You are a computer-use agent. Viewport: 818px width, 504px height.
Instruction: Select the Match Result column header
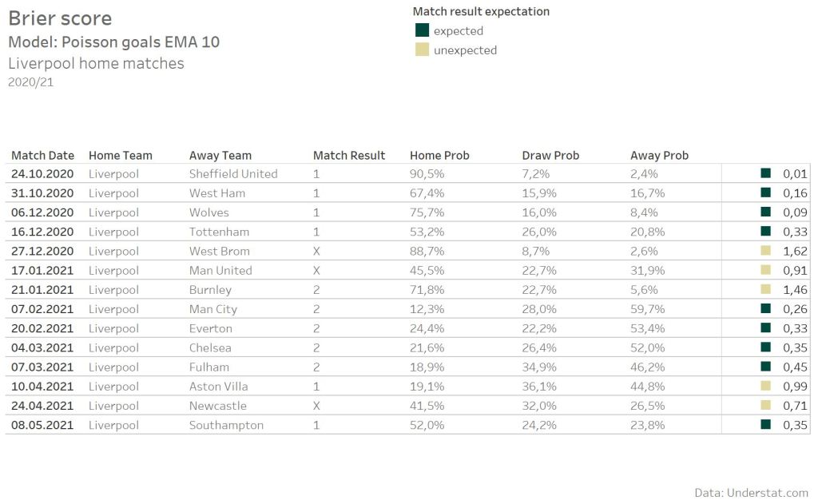(x=349, y=156)
